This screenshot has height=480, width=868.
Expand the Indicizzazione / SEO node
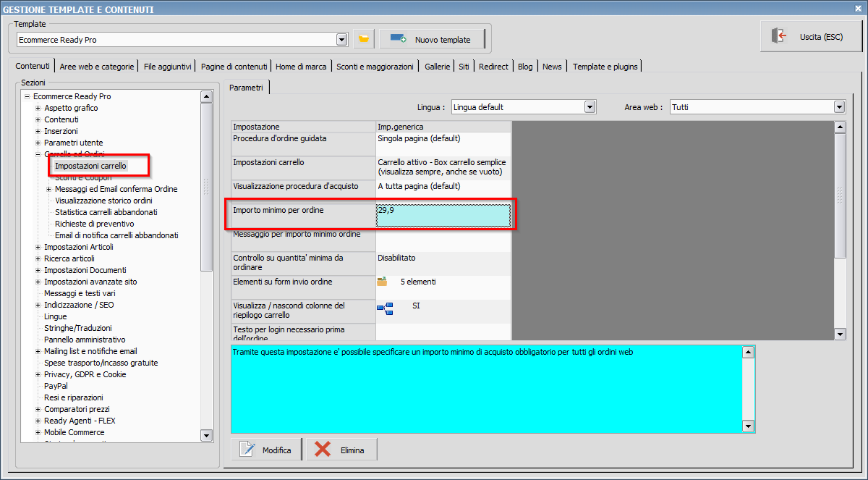pos(38,305)
